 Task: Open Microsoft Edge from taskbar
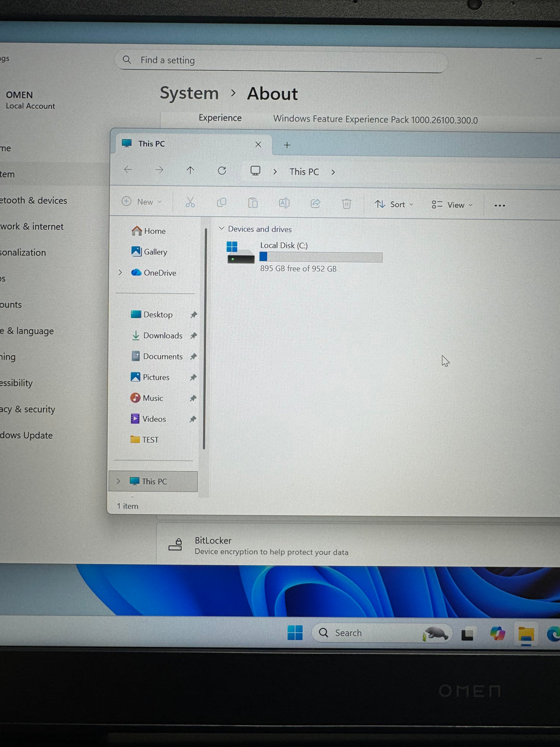[x=553, y=634]
